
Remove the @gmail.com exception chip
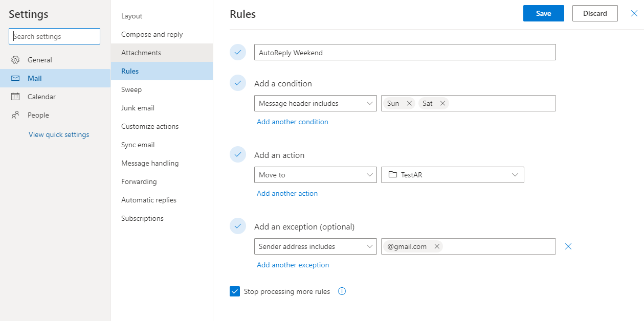(437, 246)
